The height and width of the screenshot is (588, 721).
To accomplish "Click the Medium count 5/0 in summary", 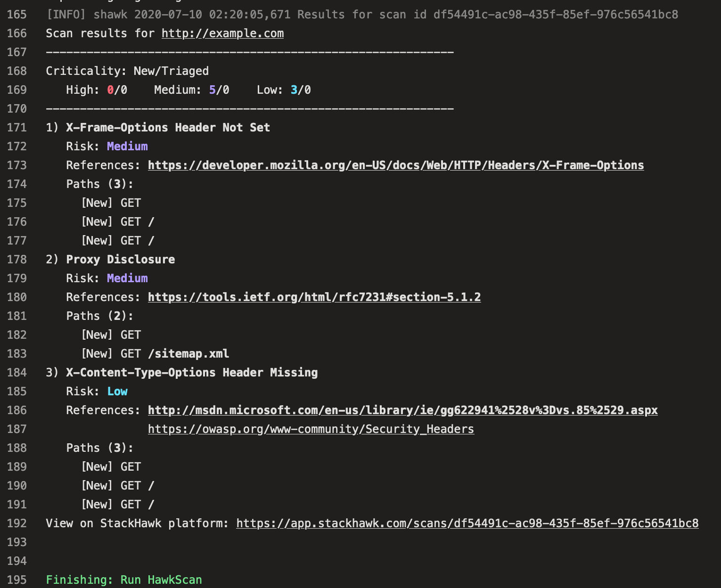I will [x=220, y=90].
